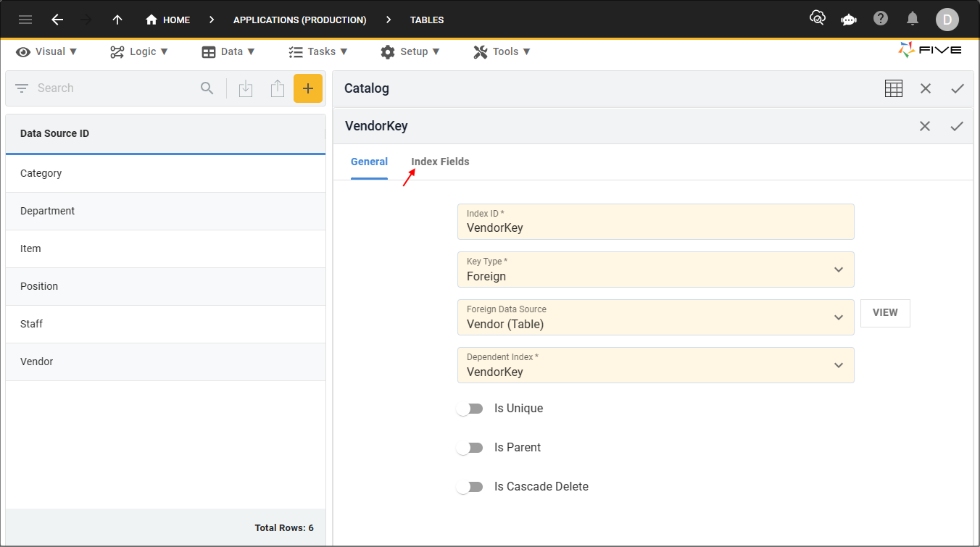Open the help question mark icon
This screenshot has height=547, width=980.
tap(881, 19)
